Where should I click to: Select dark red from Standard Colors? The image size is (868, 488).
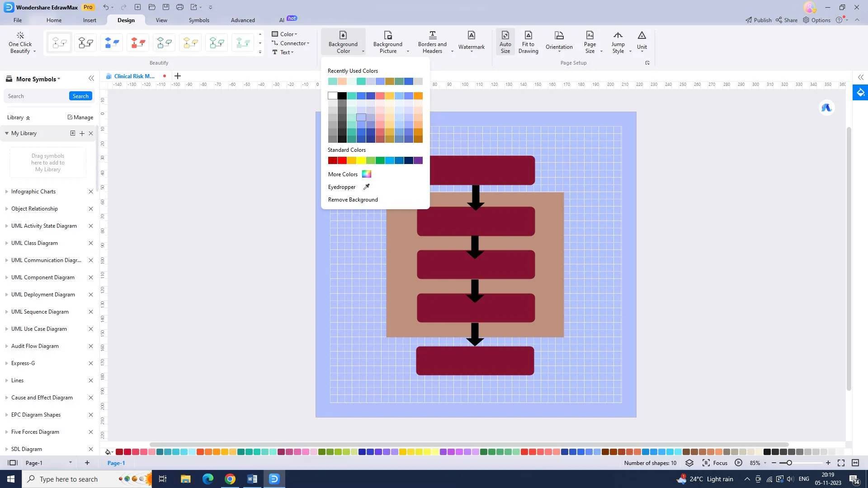[x=331, y=160]
